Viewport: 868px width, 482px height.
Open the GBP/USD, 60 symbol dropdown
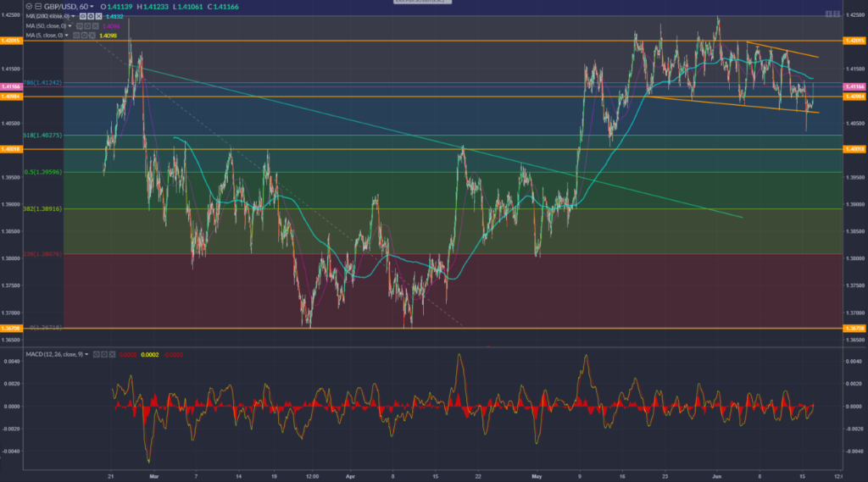tap(92, 7)
